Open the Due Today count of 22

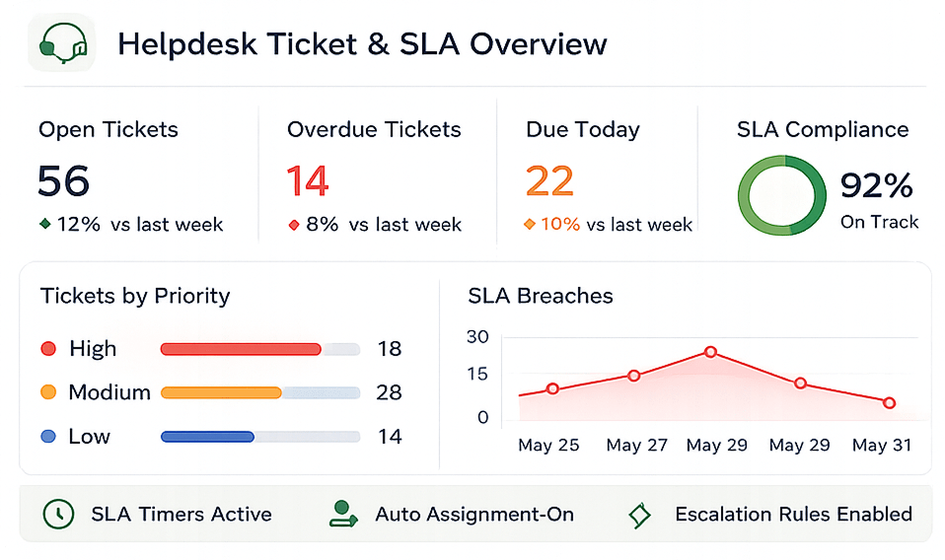549,181
